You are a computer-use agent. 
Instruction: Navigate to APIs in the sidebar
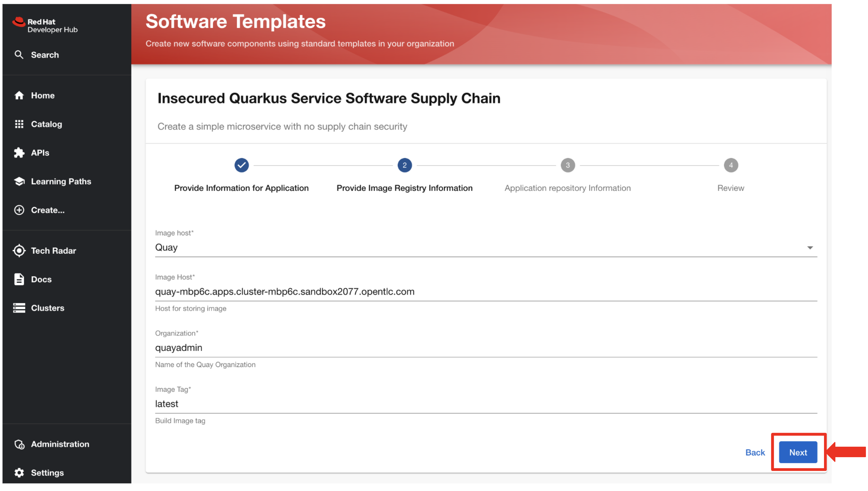[x=67, y=153]
